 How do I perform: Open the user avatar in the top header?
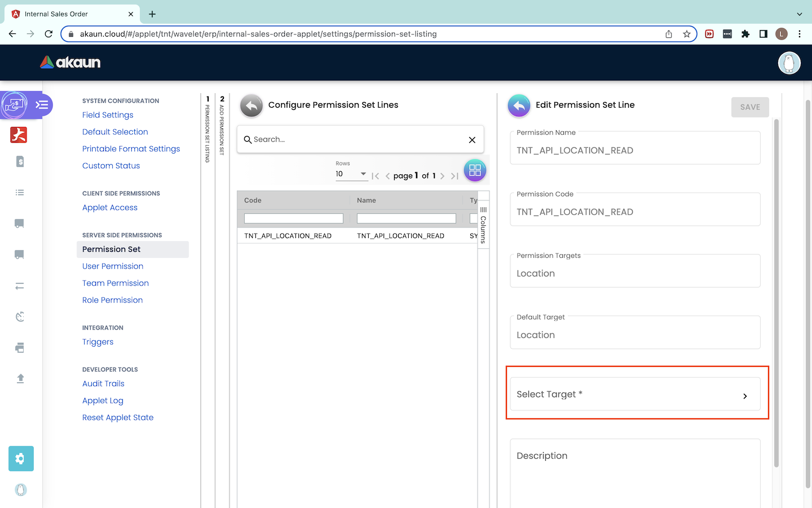[x=789, y=63]
